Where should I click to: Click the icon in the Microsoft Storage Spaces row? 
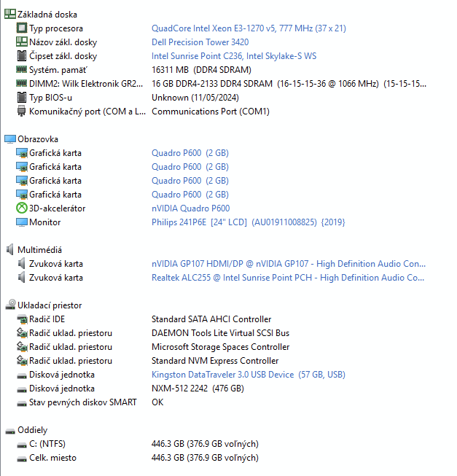click(22, 346)
